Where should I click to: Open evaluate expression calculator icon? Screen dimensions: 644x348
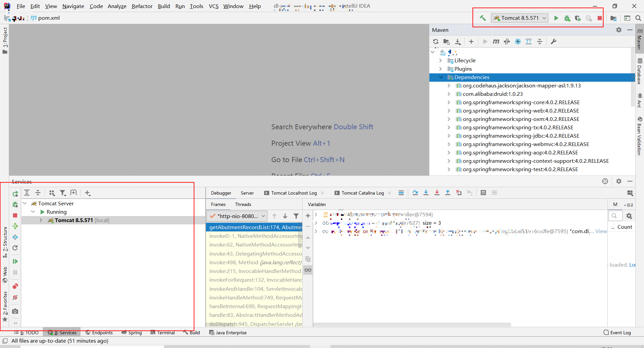pos(483,193)
